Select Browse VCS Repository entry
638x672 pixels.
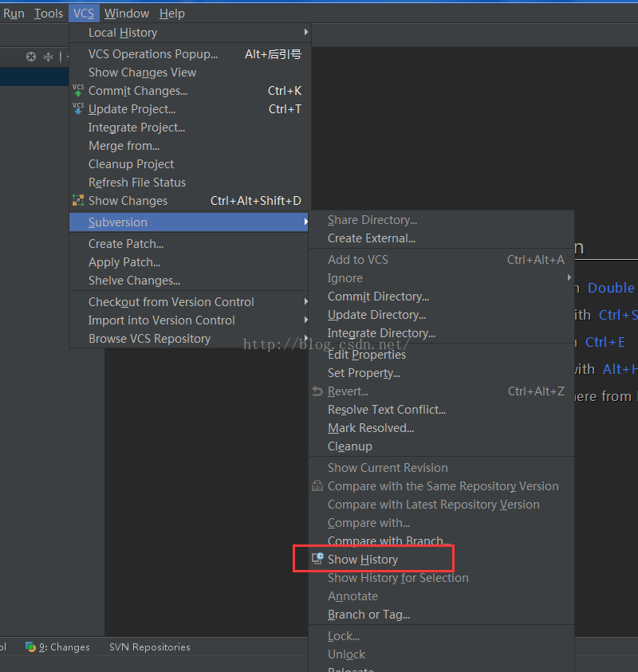pyautogui.click(x=189, y=339)
